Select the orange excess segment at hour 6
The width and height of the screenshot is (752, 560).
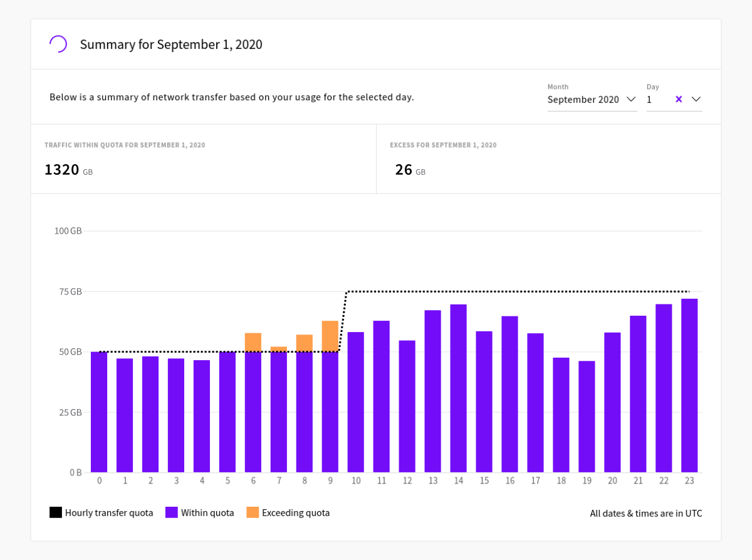coord(253,342)
